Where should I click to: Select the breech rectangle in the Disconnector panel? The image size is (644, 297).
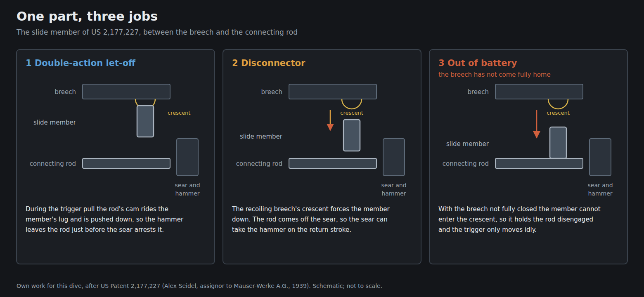click(x=333, y=92)
